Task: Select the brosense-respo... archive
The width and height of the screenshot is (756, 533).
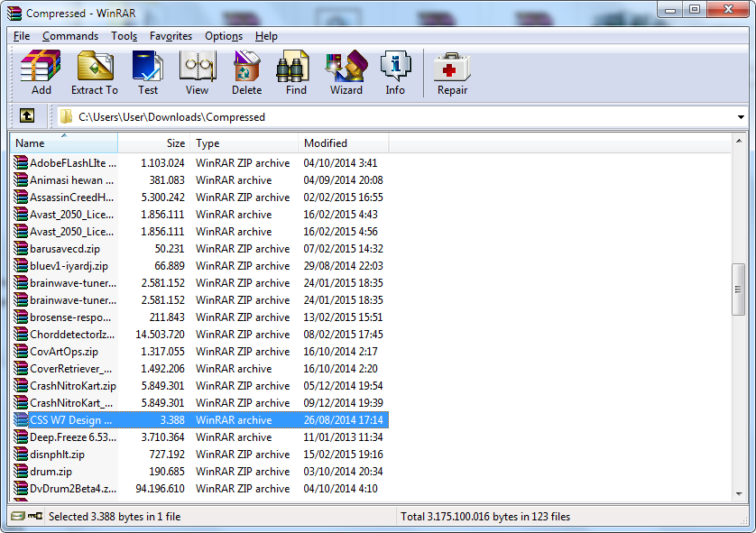Action: click(x=200, y=317)
